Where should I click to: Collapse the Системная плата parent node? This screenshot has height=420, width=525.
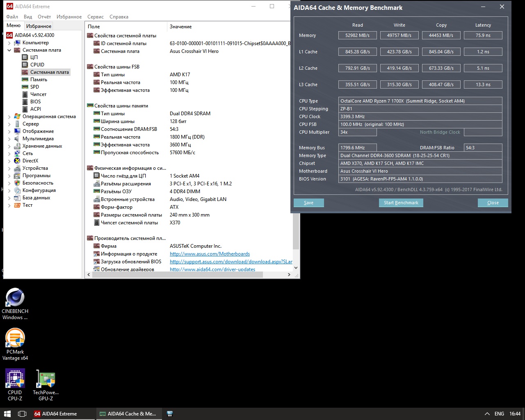[x=9, y=50]
